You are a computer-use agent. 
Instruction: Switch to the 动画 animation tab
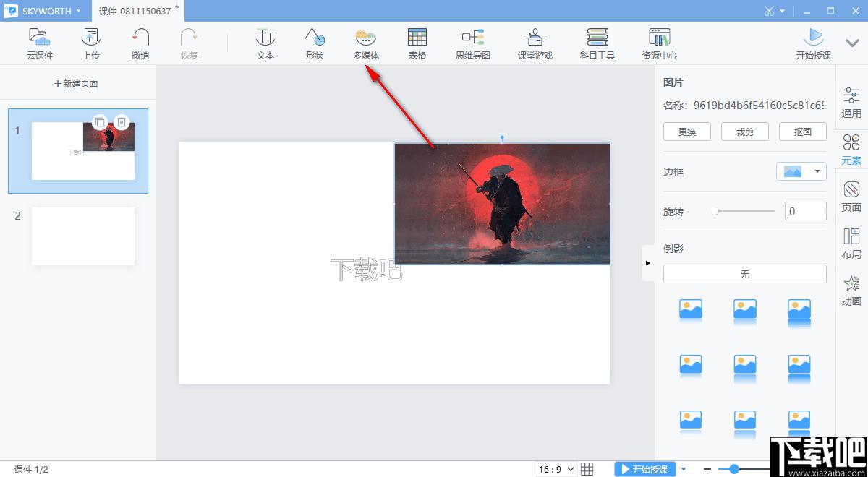(x=851, y=291)
